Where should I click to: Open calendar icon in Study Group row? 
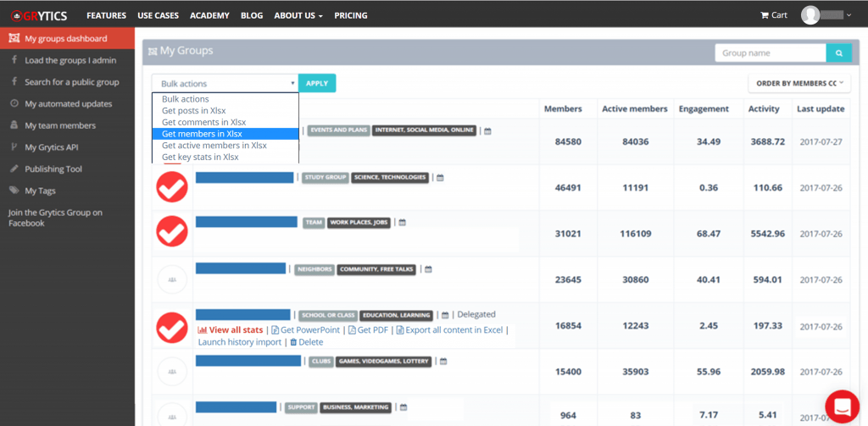[440, 178]
